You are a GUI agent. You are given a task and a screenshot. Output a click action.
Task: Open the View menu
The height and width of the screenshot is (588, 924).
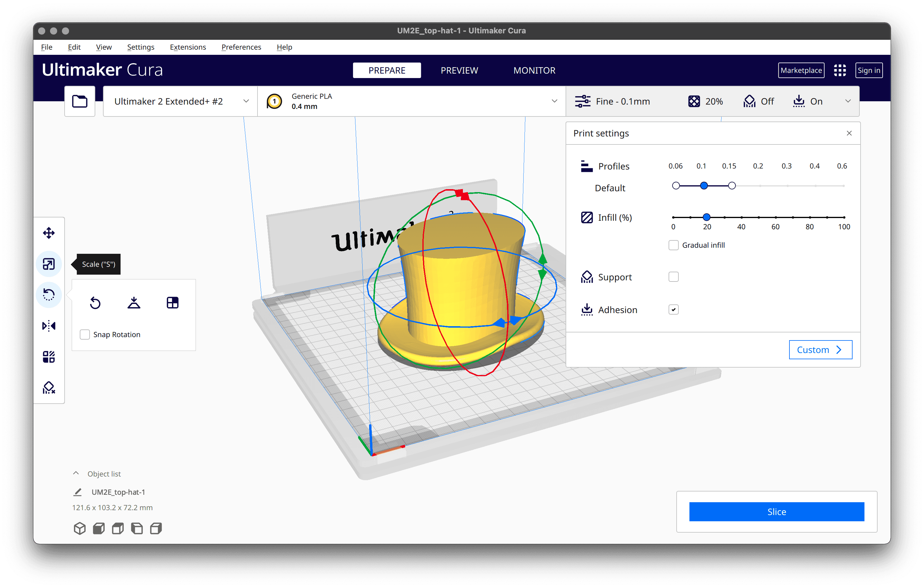pyautogui.click(x=104, y=47)
